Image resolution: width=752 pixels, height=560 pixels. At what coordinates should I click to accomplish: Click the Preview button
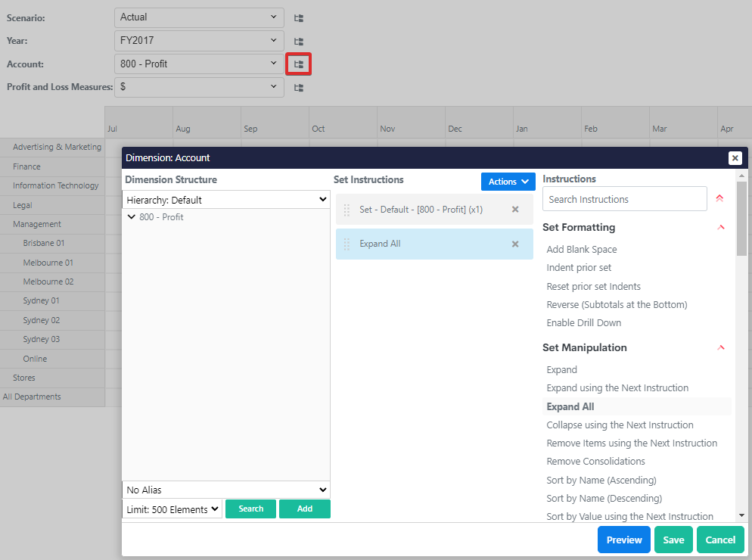point(623,540)
